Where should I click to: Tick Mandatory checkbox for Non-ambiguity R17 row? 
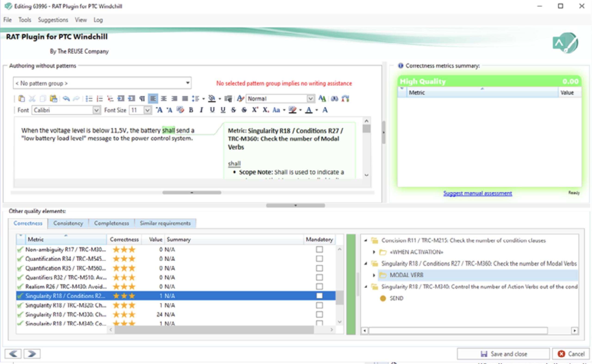[319, 249]
